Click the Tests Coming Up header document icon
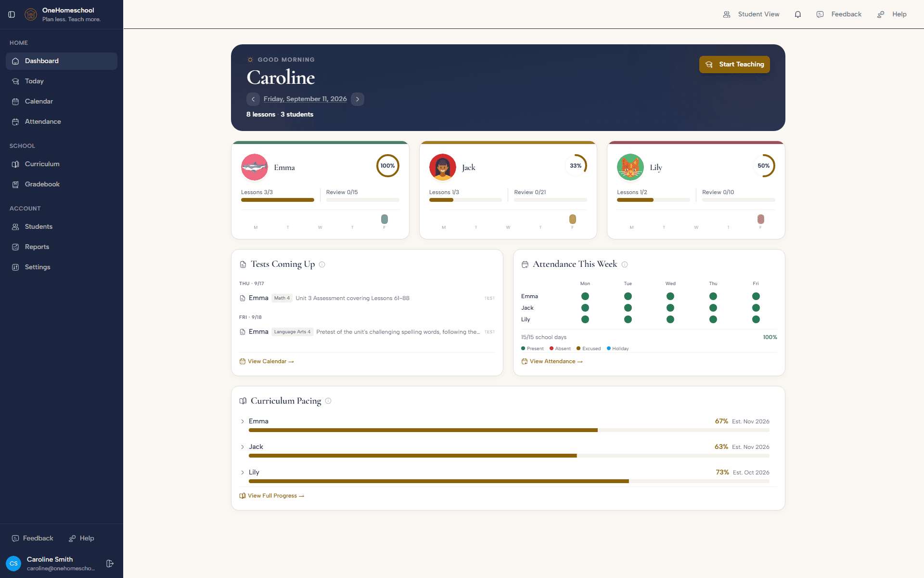The height and width of the screenshot is (578, 924). [x=243, y=264]
